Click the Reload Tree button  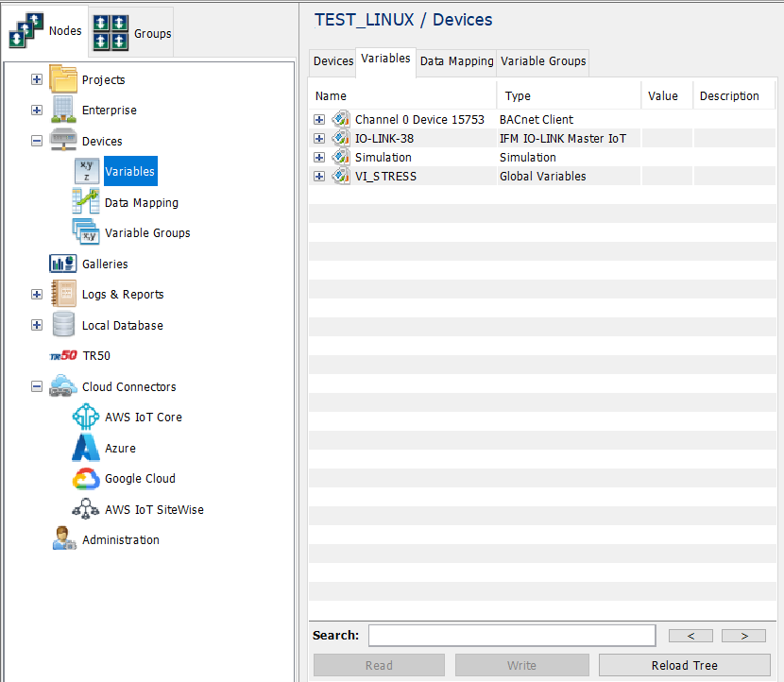pyautogui.click(x=684, y=665)
